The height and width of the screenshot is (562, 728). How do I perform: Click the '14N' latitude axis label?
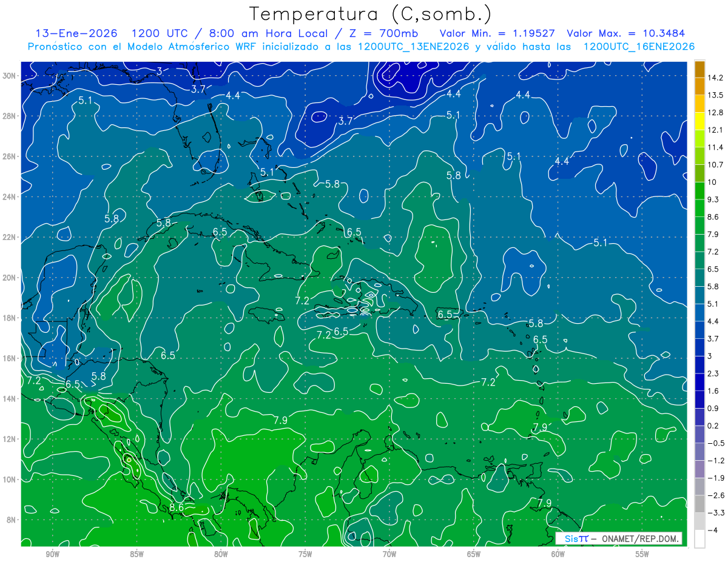9,399
